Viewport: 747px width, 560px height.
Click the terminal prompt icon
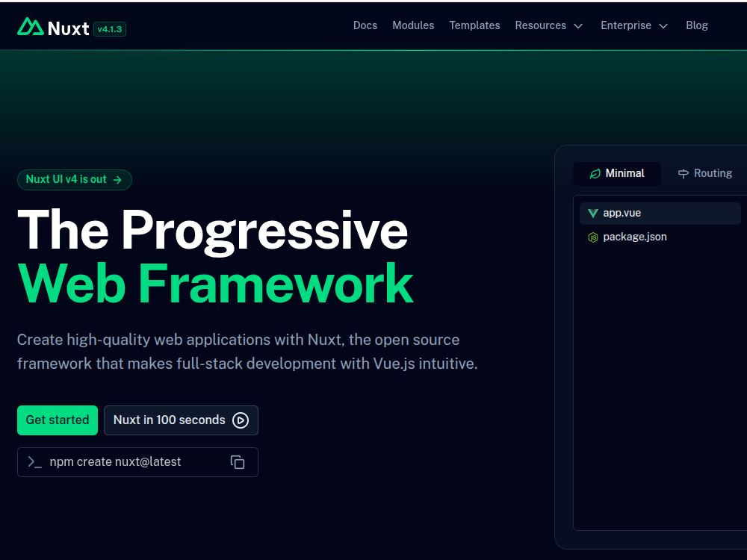pyautogui.click(x=35, y=462)
